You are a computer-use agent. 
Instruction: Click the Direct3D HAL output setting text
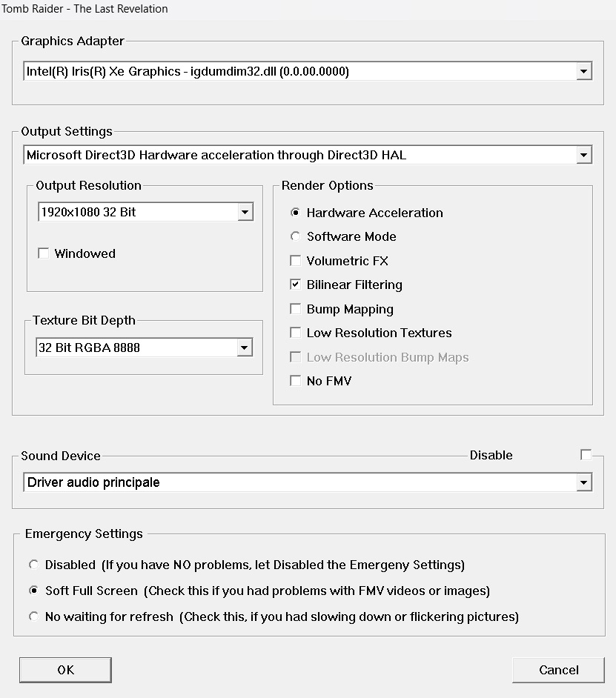tap(216, 155)
